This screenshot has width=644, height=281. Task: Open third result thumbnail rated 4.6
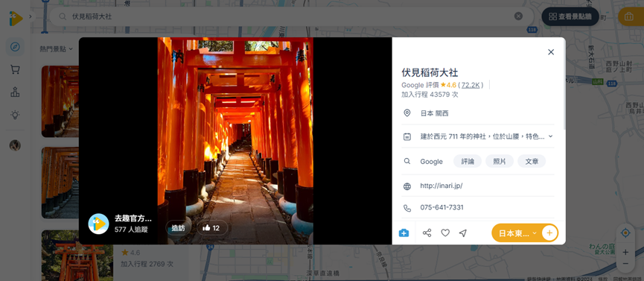click(77, 256)
